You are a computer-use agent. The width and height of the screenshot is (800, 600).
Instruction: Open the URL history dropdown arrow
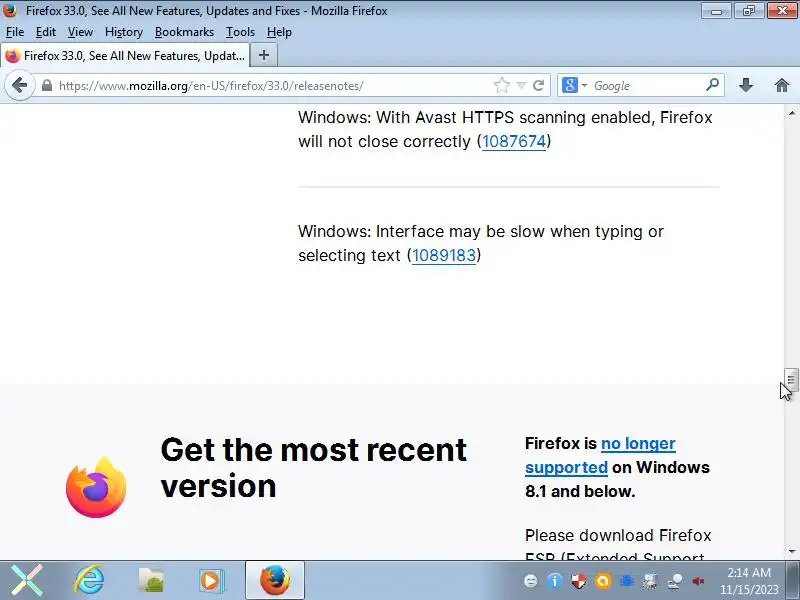(521, 86)
